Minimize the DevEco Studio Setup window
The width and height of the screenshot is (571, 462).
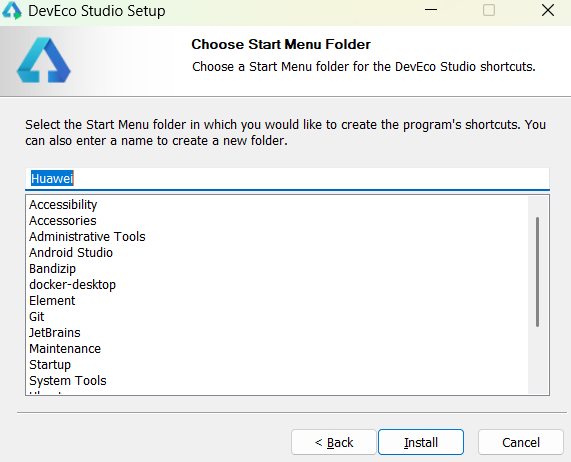431,10
